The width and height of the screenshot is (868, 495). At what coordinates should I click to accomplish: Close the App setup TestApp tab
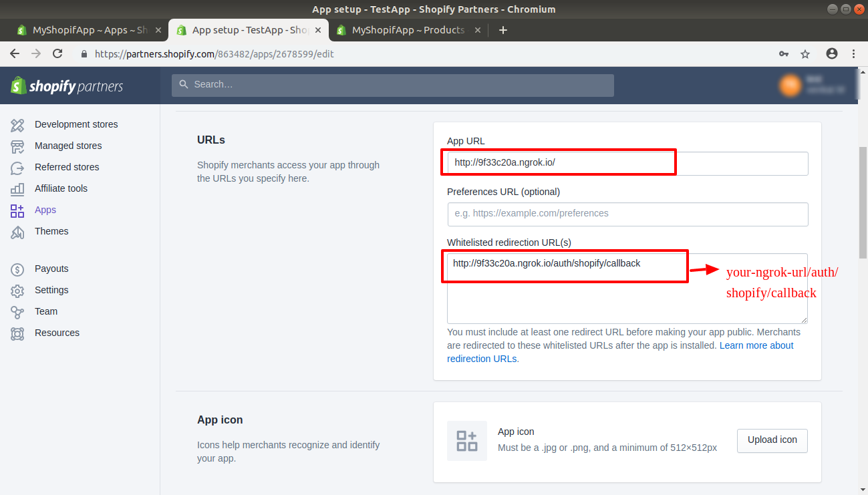[x=317, y=30]
